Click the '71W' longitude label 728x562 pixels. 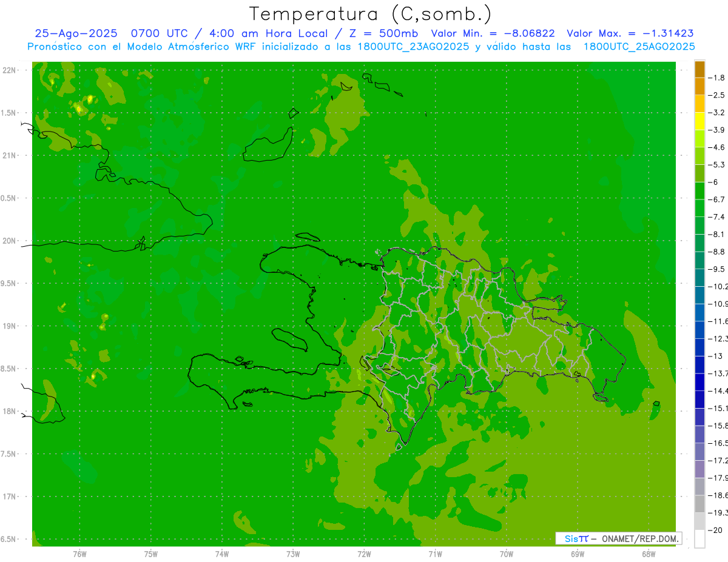pos(435,554)
